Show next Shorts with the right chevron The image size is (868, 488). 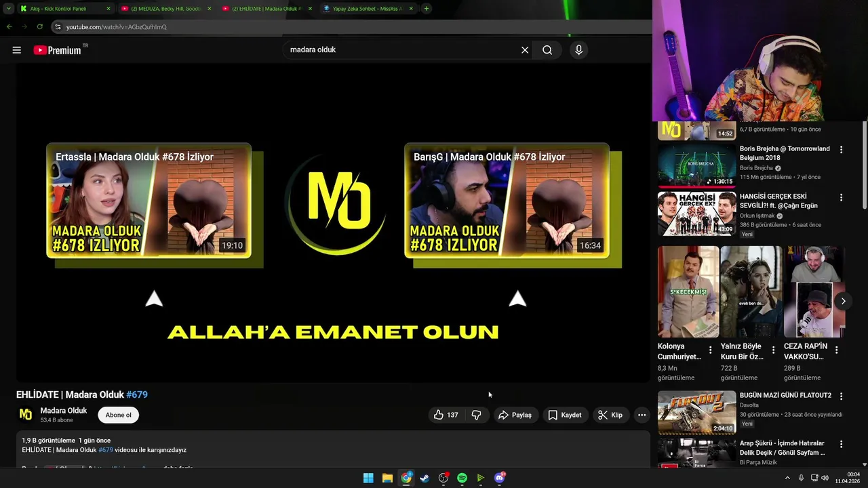tap(843, 301)
